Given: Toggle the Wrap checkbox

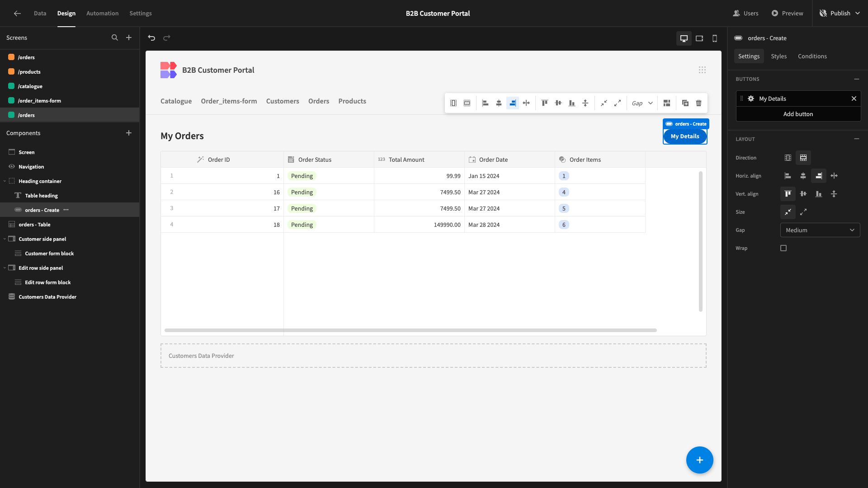Looking at the screenshot, I should [783, 248].
